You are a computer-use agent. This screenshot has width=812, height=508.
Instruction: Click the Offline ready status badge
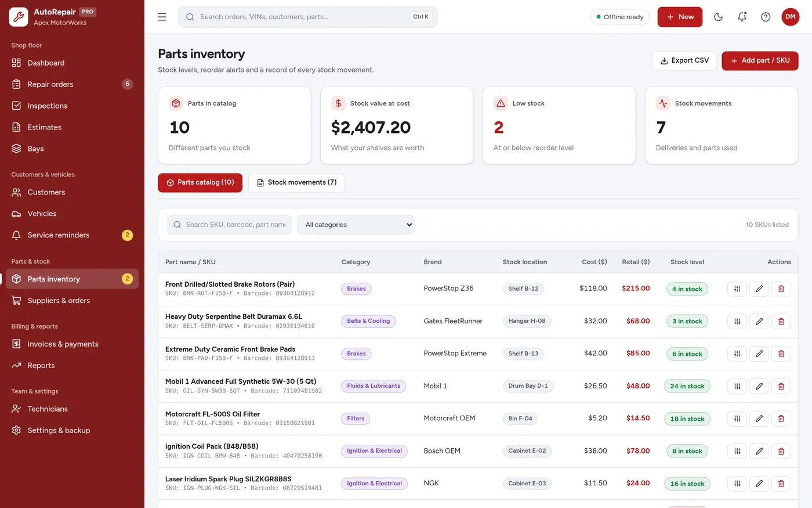pos(619,17)
